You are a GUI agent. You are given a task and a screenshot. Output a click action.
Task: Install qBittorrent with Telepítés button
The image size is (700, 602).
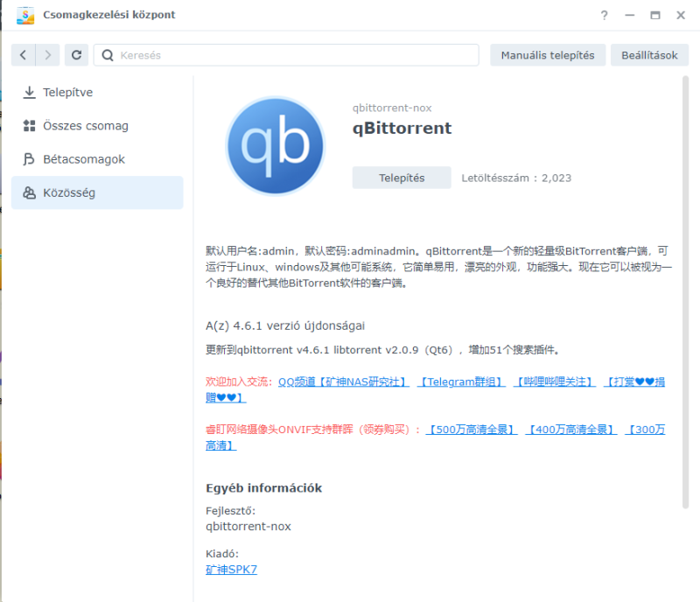pyautogui.click(x=402, y=178)
